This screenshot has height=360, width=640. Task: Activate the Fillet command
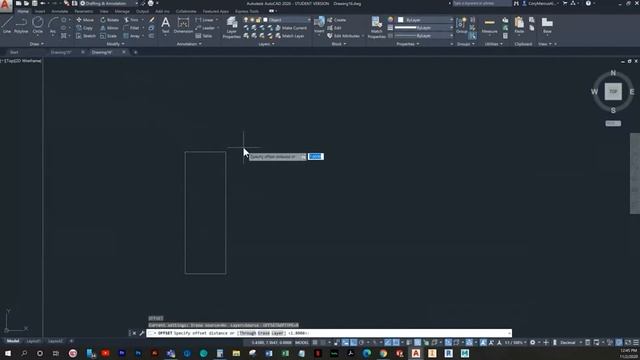pos(131,28)
